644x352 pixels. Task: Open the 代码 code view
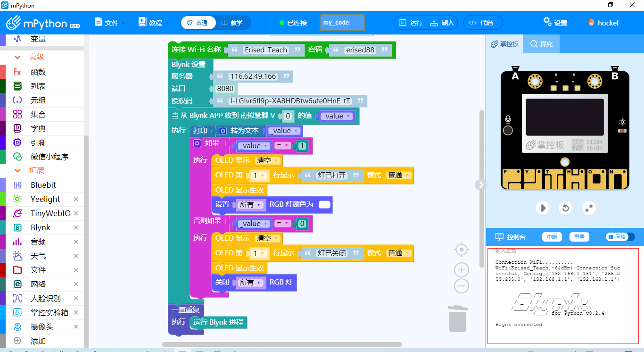(x=483, y=23)
